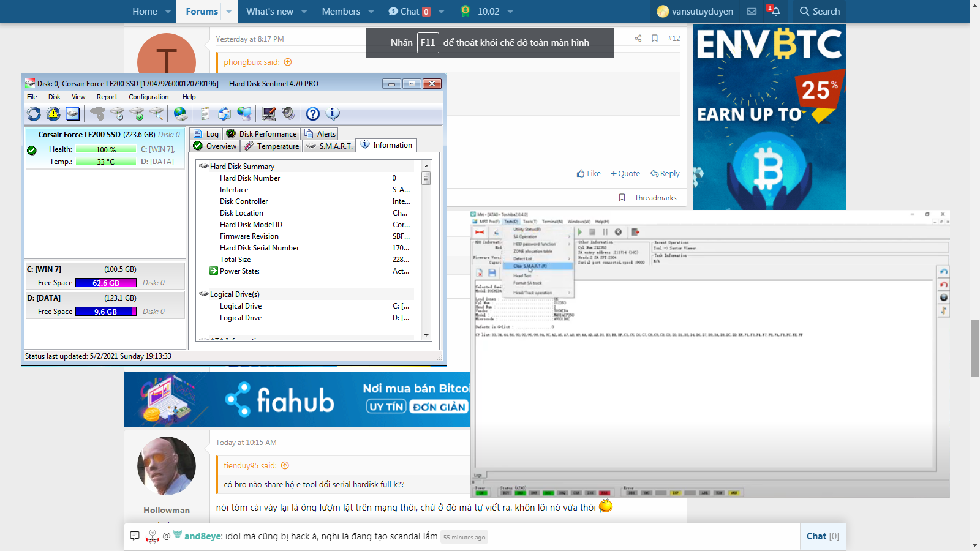Open the Configuration menu
This screenshot has height=551, width=980.
click(x=149, y=97)
